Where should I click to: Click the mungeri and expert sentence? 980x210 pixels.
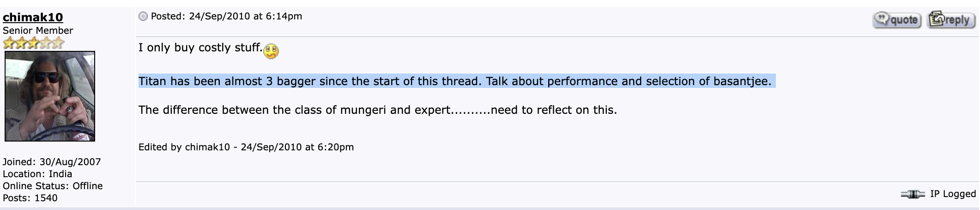pyautogui.click(x=378, y=110)
